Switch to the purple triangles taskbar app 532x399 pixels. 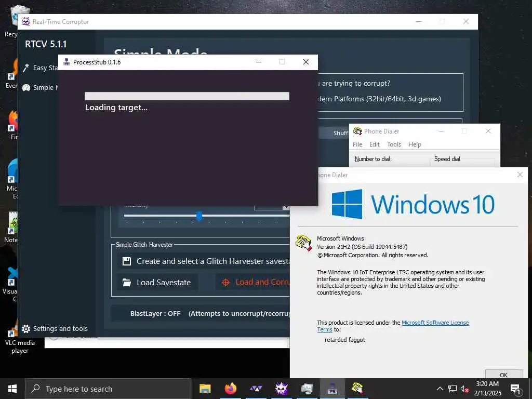pos(256,389)
